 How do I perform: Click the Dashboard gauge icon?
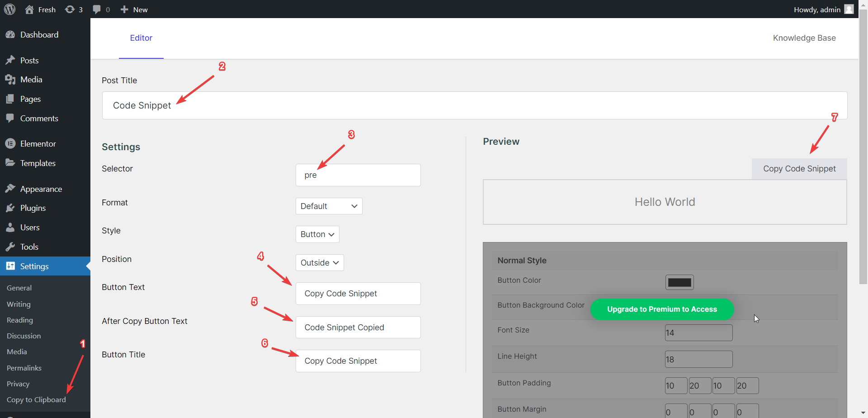pyautogui.click(x=10, y=35)
